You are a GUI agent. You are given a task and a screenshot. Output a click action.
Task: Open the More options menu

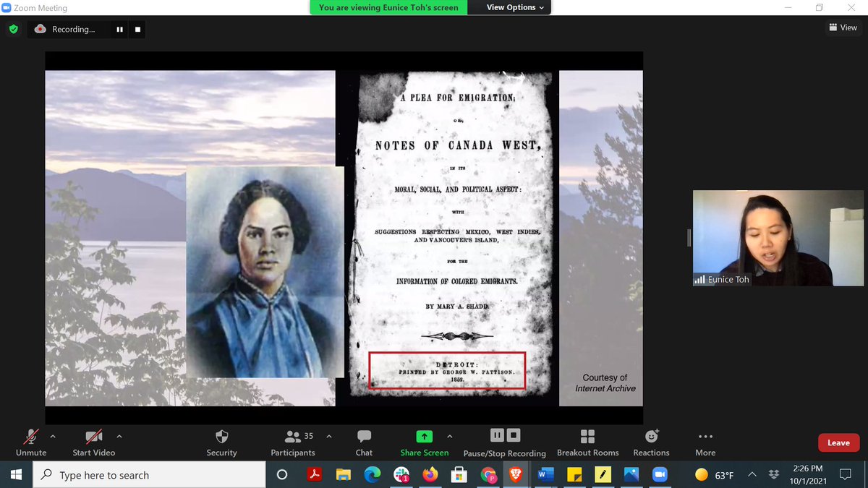pos(705,442)
